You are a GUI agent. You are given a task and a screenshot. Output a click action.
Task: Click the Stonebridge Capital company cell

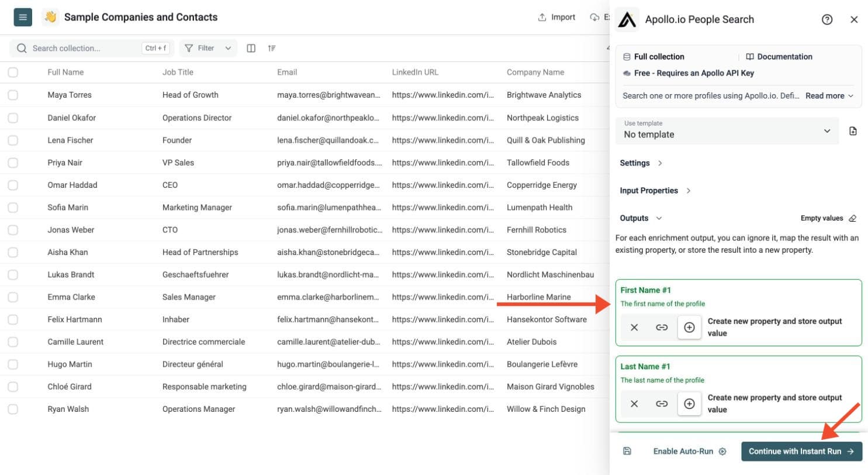pyautogui.click(x=542, y=252)
